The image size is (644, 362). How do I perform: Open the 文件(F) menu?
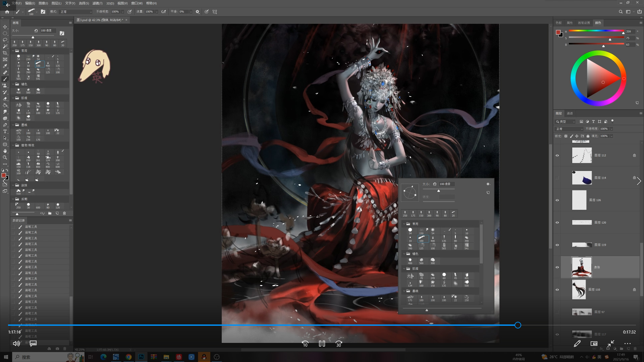pos(16,3)
